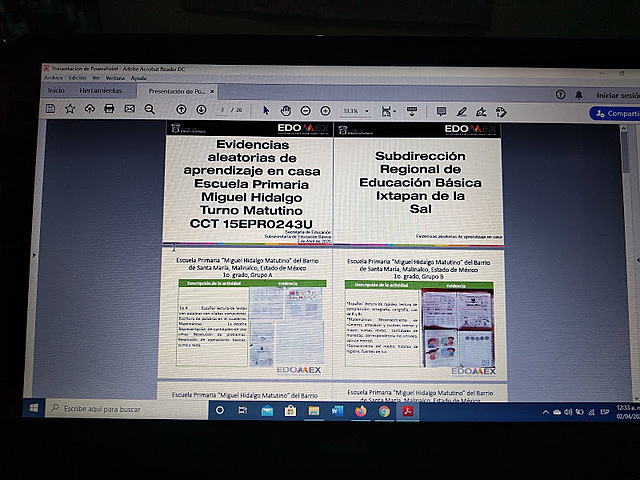Select the Highlight pen tool

461,111
